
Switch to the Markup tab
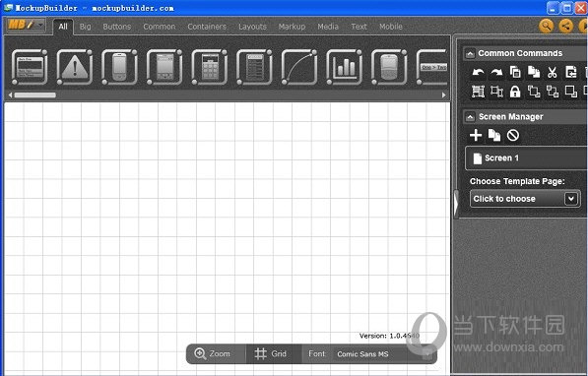click(x=292, y=27)
